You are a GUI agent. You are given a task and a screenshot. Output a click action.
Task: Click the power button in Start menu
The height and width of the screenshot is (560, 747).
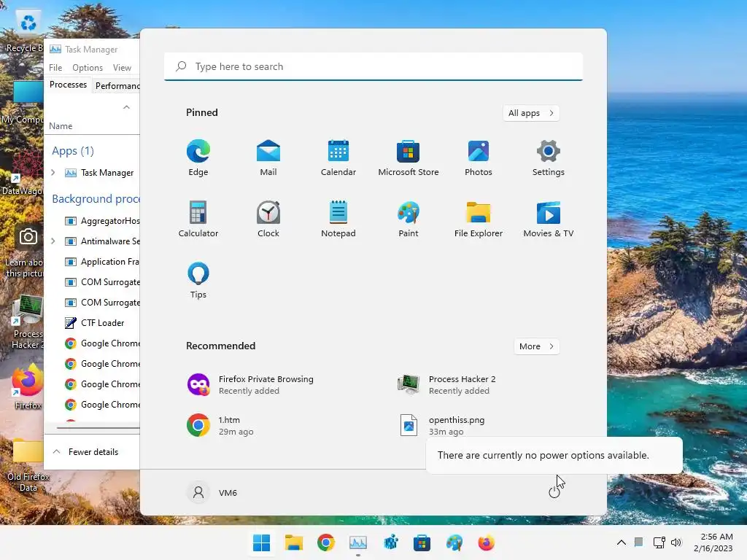[554, 492]
